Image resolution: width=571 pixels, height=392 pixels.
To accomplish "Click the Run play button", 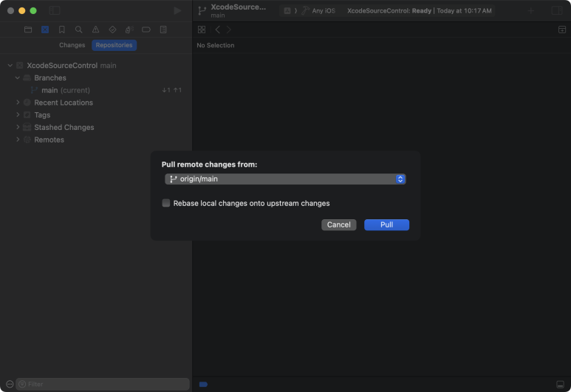I will 177,10.
